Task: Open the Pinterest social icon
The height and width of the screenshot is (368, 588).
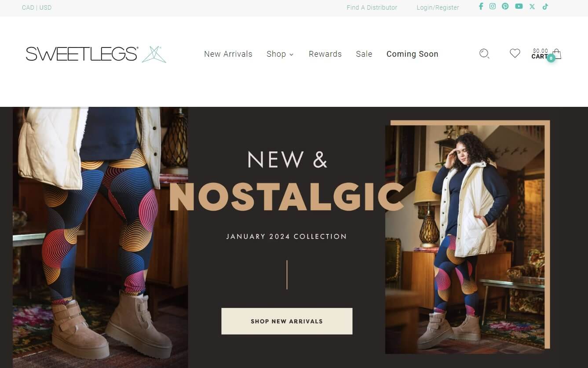Action: [505, 7]
